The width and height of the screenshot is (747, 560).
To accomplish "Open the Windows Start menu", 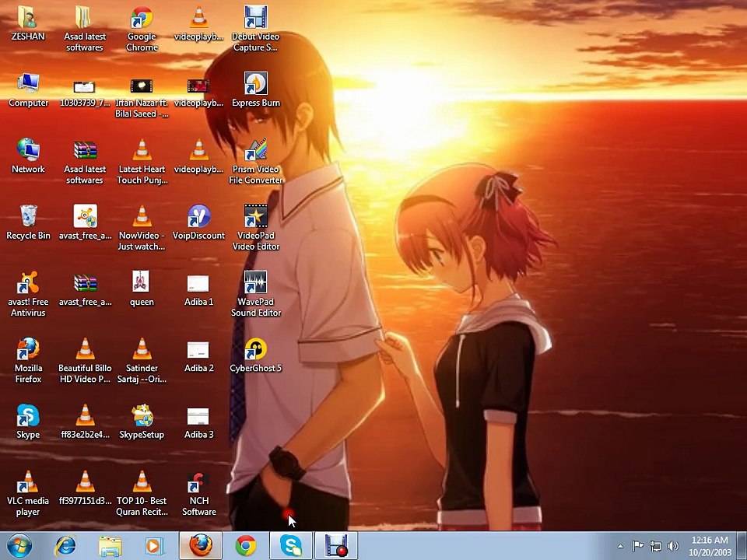I will [x=19, y=546].
